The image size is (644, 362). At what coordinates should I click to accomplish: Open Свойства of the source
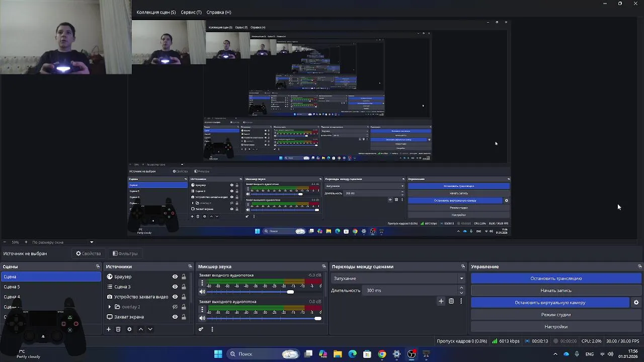89,253
